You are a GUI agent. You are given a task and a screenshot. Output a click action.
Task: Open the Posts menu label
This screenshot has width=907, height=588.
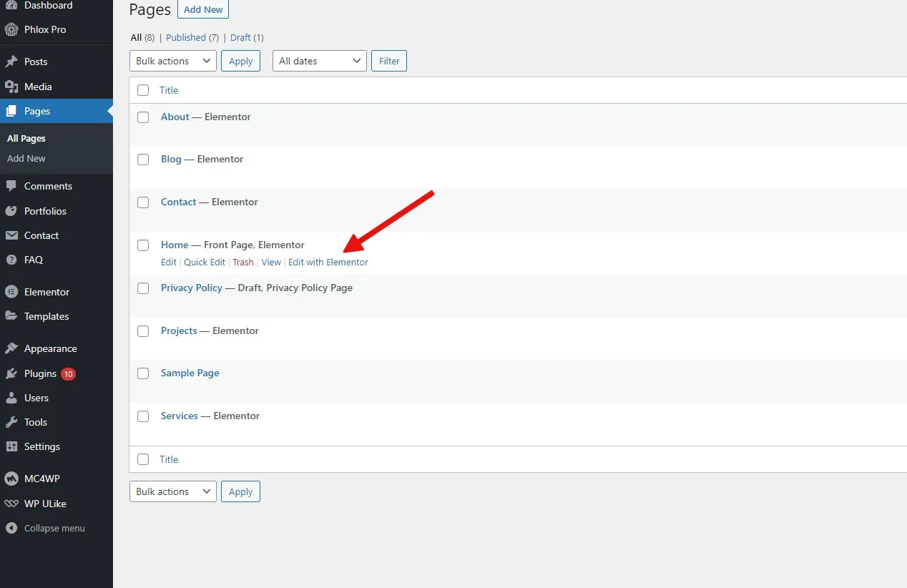click(36, 62)
